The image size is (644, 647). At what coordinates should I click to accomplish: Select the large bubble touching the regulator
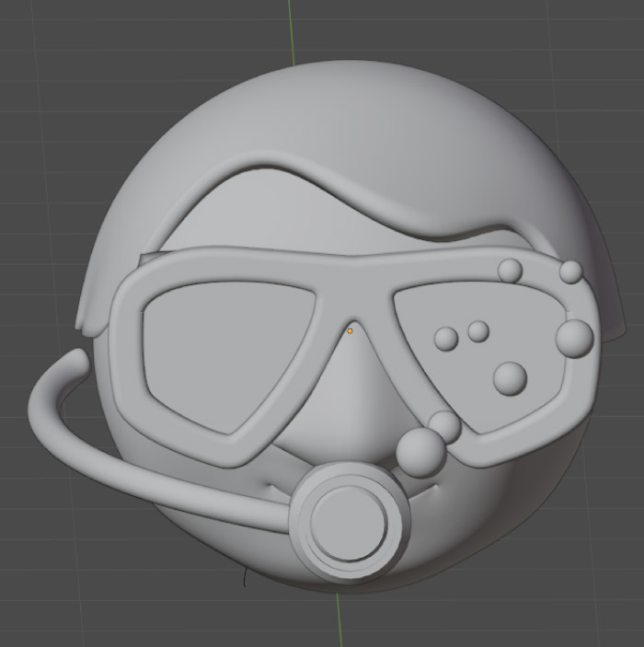click(x=421, y=453)
